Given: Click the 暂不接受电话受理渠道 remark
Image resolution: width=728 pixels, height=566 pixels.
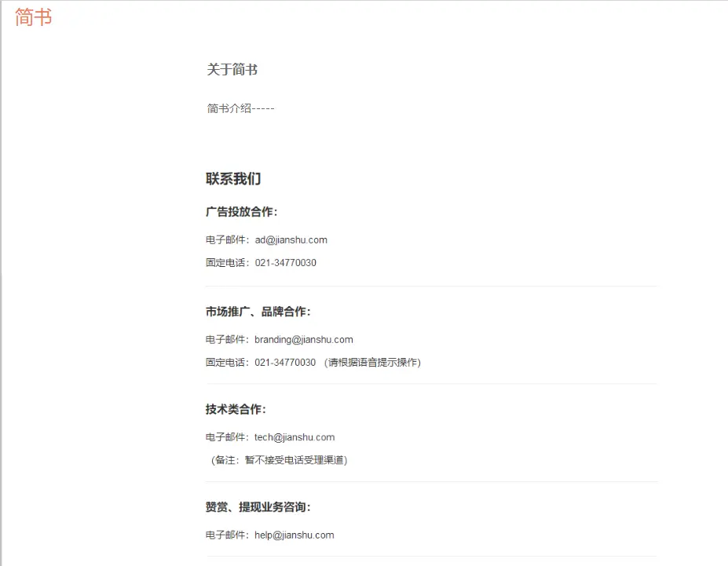Looking at the screenshot, I should pyautogui.click(x=279, y=460).
